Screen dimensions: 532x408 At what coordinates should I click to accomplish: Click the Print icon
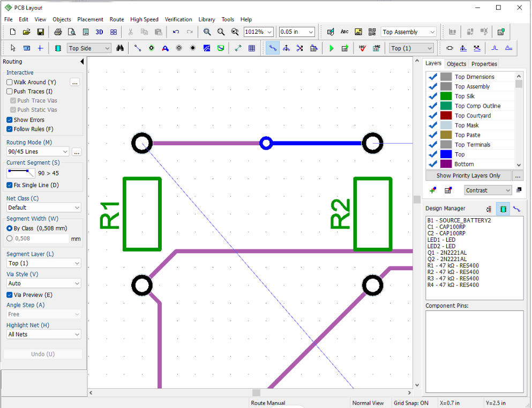[58, 32]
